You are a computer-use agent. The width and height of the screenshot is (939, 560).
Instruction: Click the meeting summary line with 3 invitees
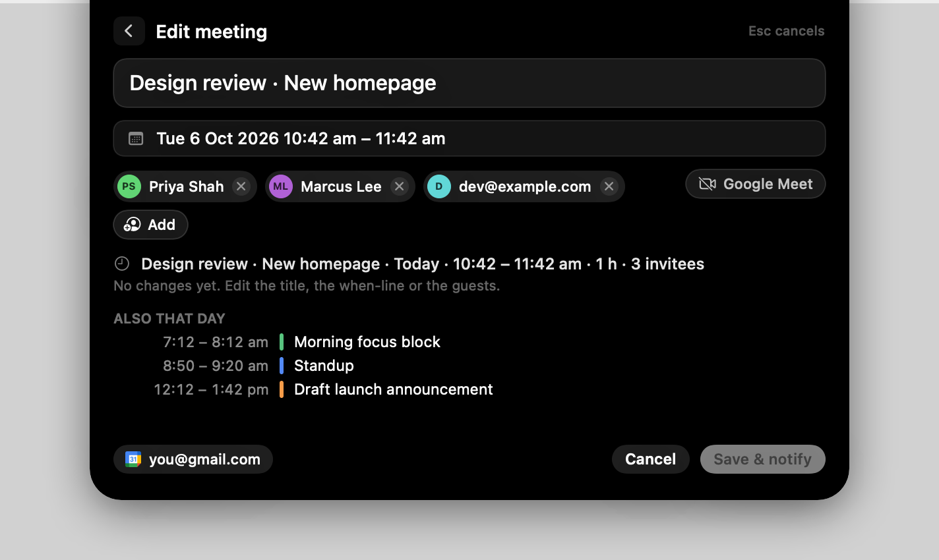point(423,264)
